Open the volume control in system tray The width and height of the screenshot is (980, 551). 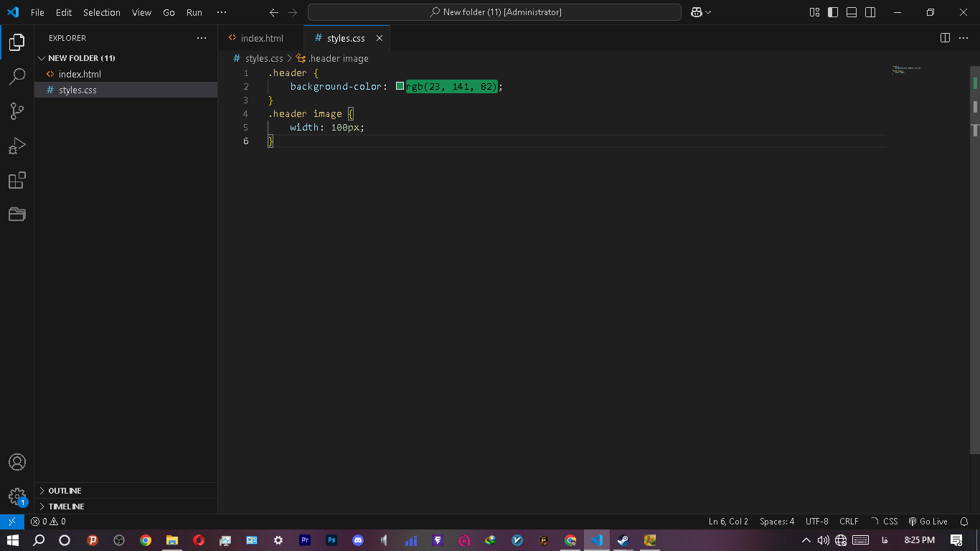coord(823,540)
